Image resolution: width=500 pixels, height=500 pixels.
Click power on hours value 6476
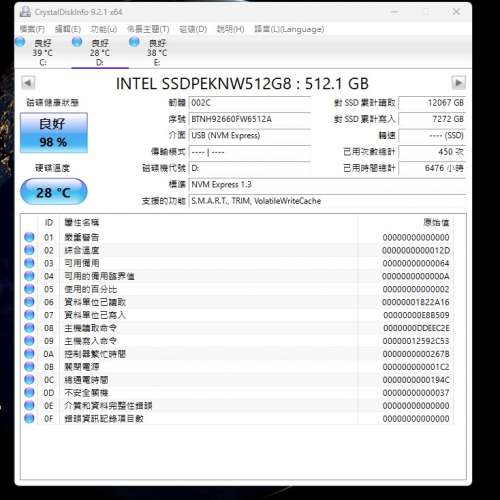(432, 168)
